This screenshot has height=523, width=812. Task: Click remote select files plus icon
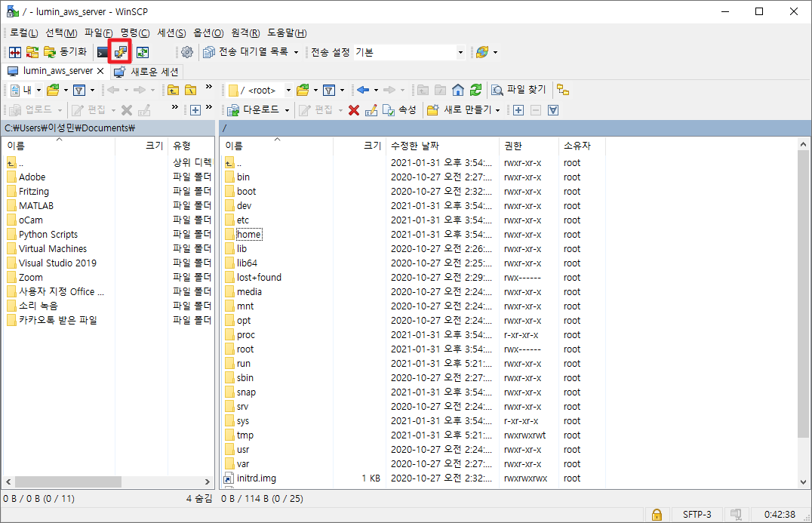point(518,110)
